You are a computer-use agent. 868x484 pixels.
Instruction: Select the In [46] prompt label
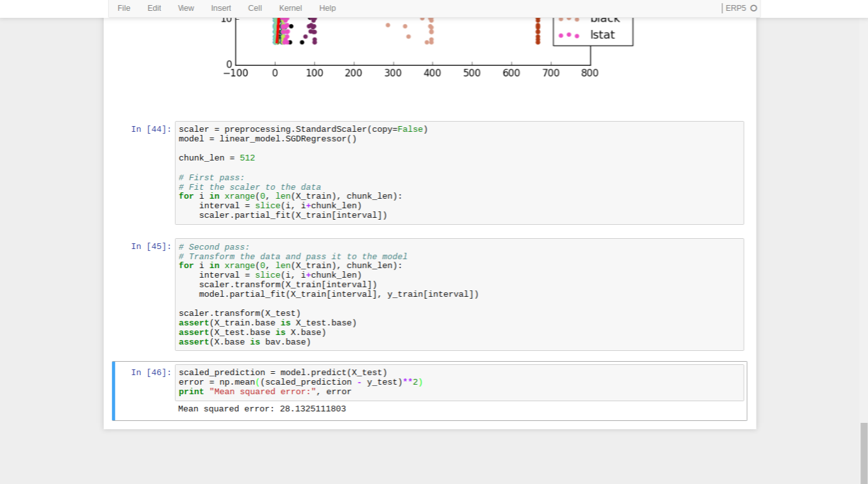(x=151, y=373)
